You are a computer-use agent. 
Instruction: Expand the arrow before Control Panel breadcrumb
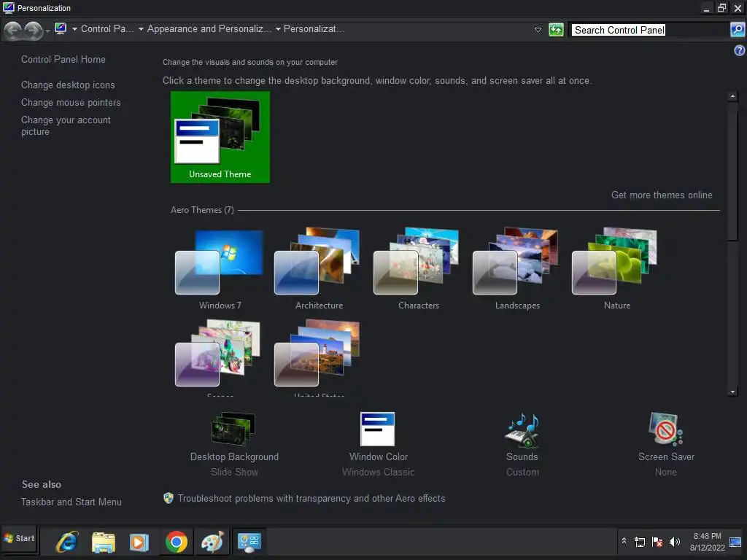(75, 29)
